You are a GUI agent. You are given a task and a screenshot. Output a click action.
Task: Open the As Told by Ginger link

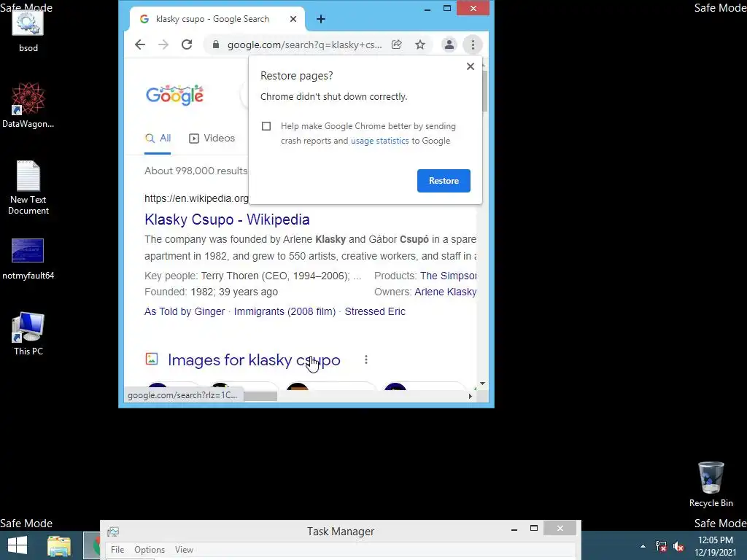pyautogui.click(x=185, y=311)
